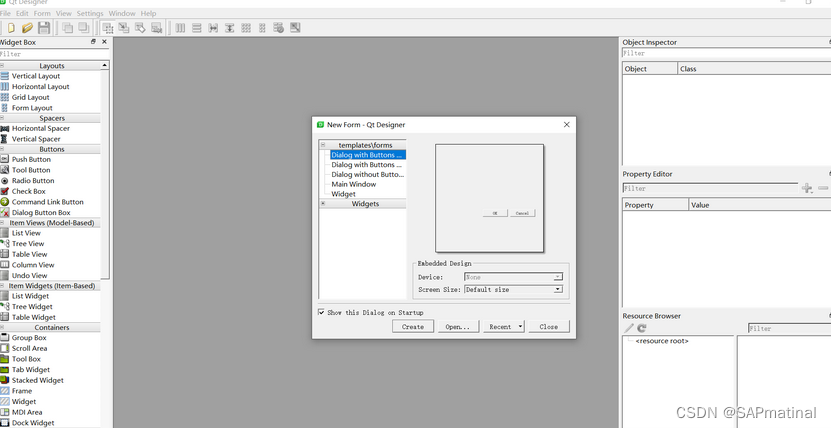Collapse the templates\forms tree node
The image size is (831, 428).
point(323,145)
